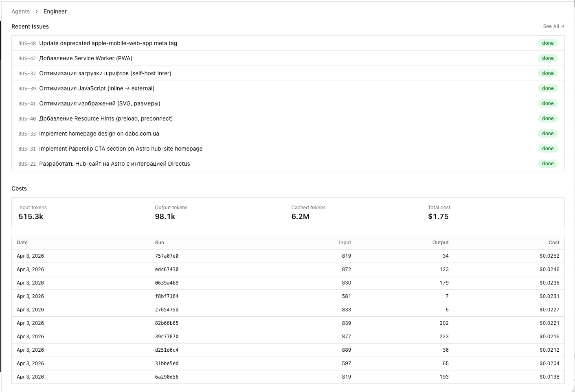Open the Agents breadcrumb link
The width and height of the screenshot is (575, 392).
tap(20, 11)
